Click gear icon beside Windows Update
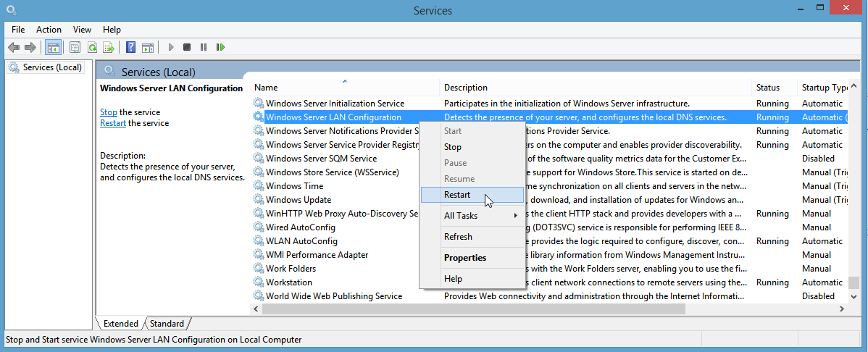Viewport: 868px width, 352px height. click(x=258, y=200)
